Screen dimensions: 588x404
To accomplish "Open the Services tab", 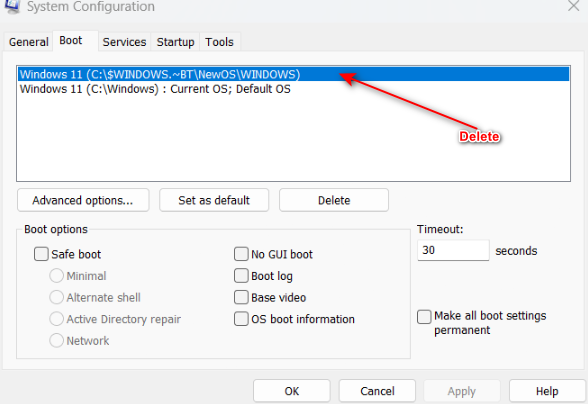I will point(124,42).
